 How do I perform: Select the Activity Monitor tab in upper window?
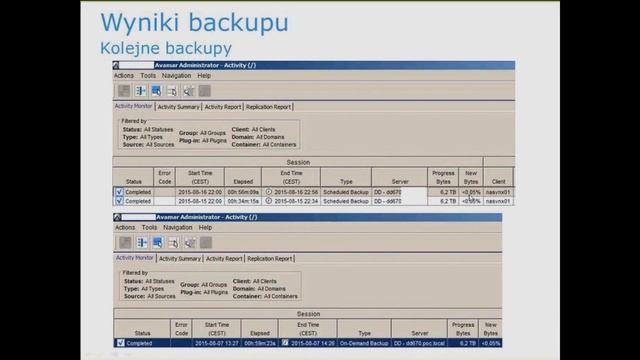tap(133, 106)
